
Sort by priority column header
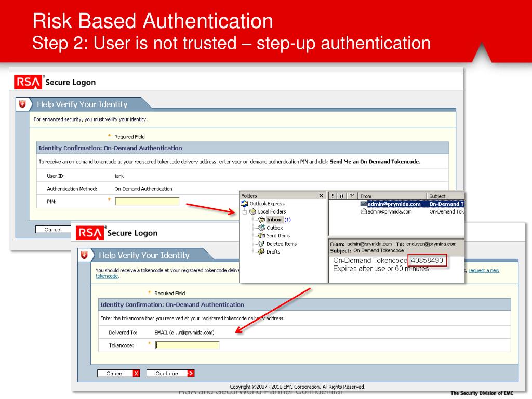(x=333, y=196)
